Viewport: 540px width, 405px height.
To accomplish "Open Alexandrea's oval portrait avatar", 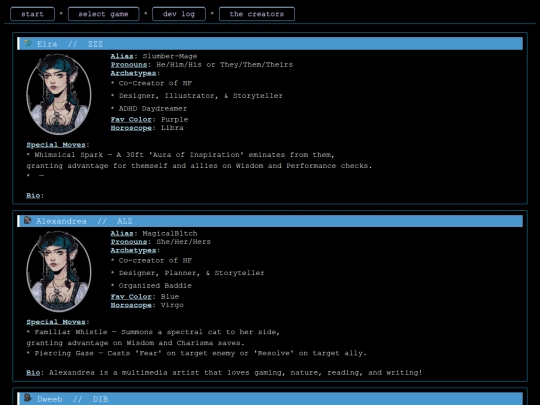I will 59,271.
